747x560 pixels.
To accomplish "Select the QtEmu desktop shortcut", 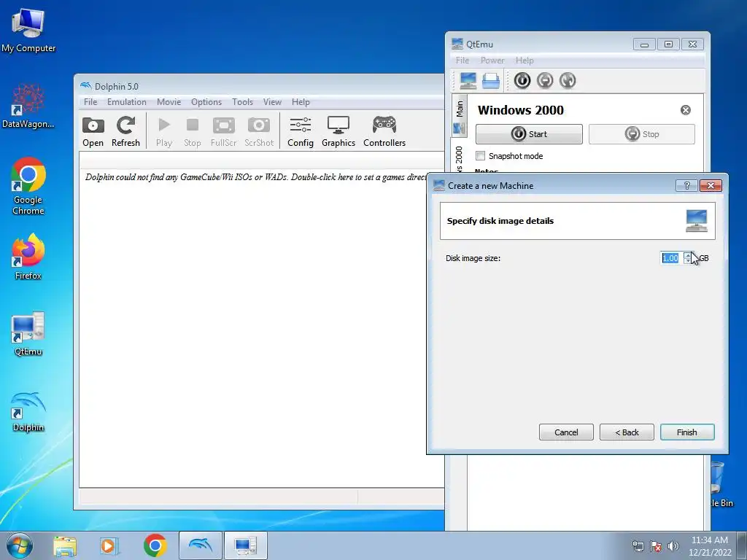I will click(28, 333).
